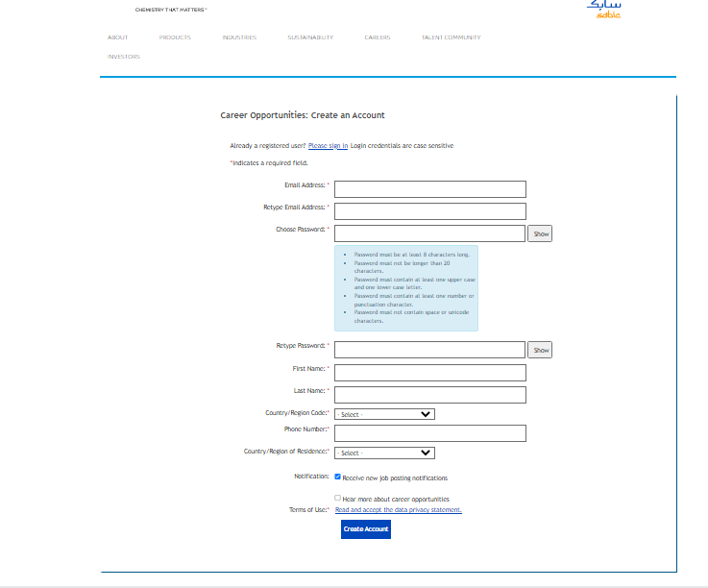Follow the 'Please sign in' link
This screenshot has height=588, width=708.
(x=328, y=146)
